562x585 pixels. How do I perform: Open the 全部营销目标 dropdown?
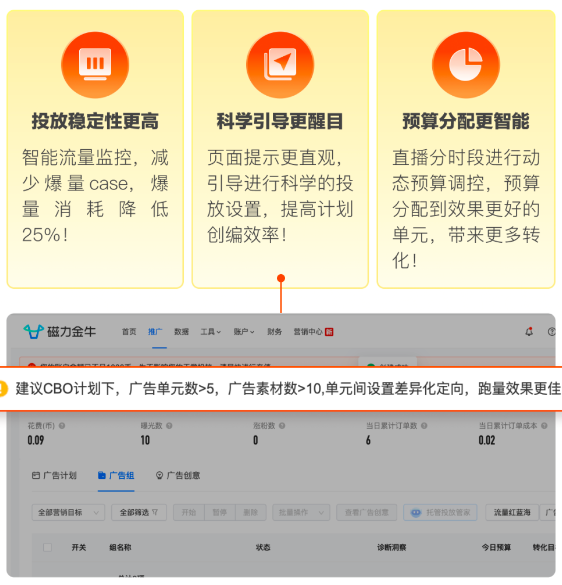(68, 512)
